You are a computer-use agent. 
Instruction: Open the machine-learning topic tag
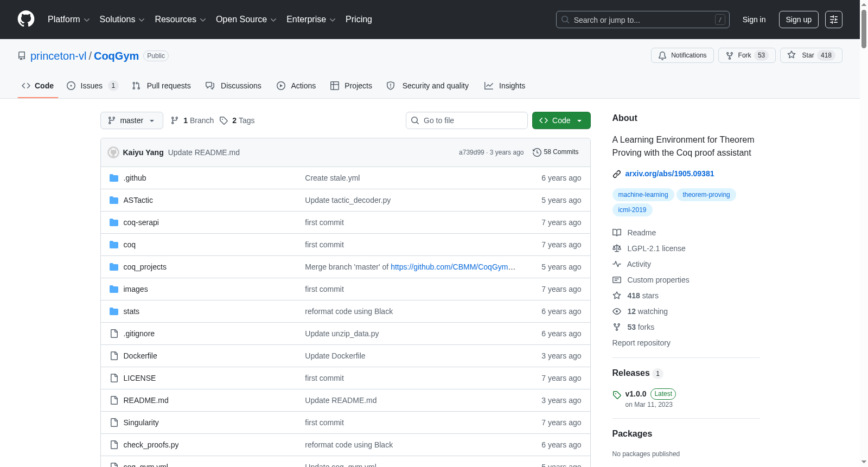click(x=643, y=195)
